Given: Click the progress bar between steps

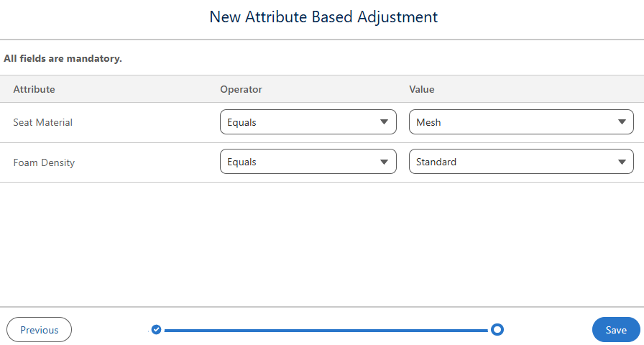Looking at the screenshot, I should [x=326, y=330].
